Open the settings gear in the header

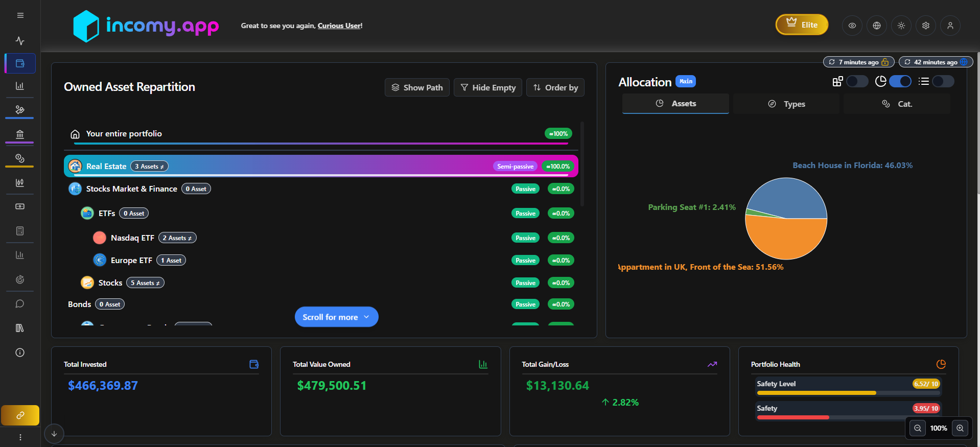pos(926,26)
